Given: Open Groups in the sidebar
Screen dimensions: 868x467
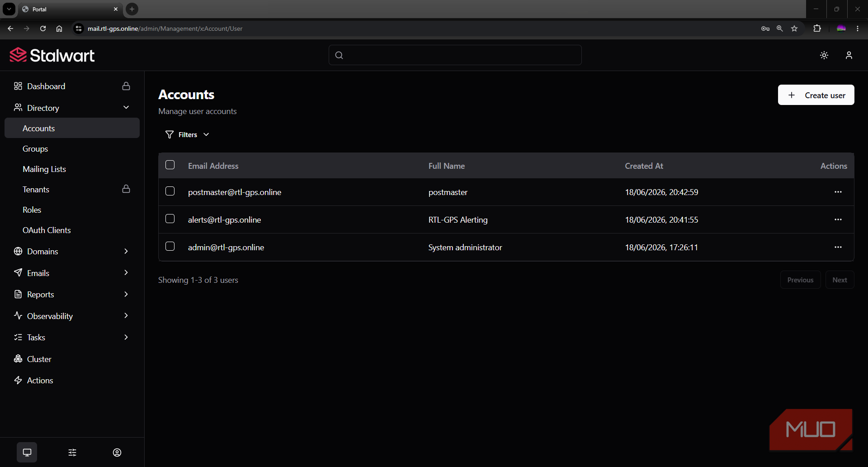Looking at the screenshot, I should [72, 148].
